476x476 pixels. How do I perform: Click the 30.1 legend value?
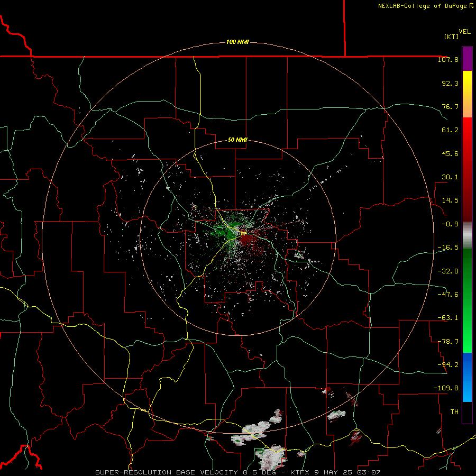pyautogui.click(x=450, y=177)
